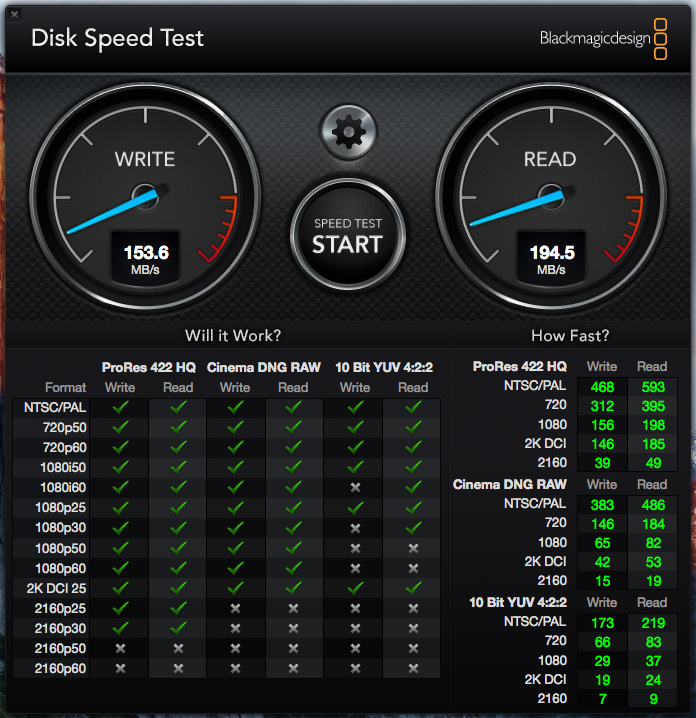
Task: Click Cinema DNG 1080 write value 65
Action: coord(602,543)
